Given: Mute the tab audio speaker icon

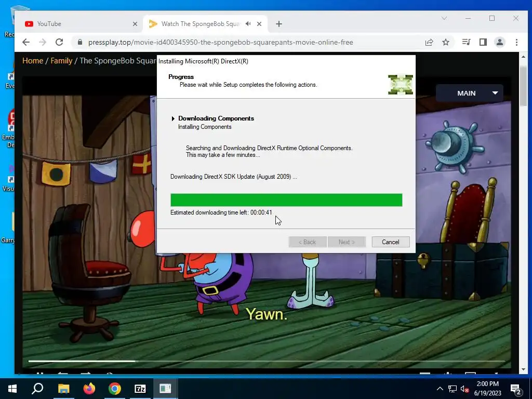Looking at the screenshot, I should [248, 24].
